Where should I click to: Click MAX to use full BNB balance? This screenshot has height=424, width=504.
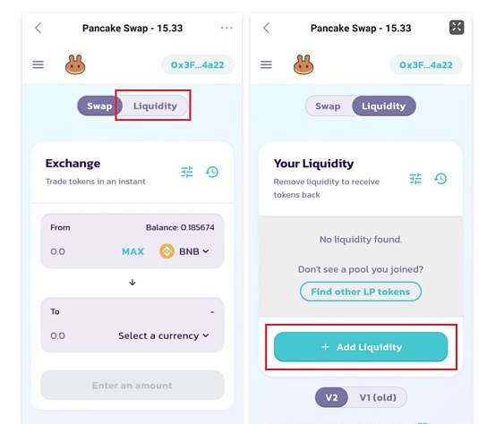pos(132,251)
